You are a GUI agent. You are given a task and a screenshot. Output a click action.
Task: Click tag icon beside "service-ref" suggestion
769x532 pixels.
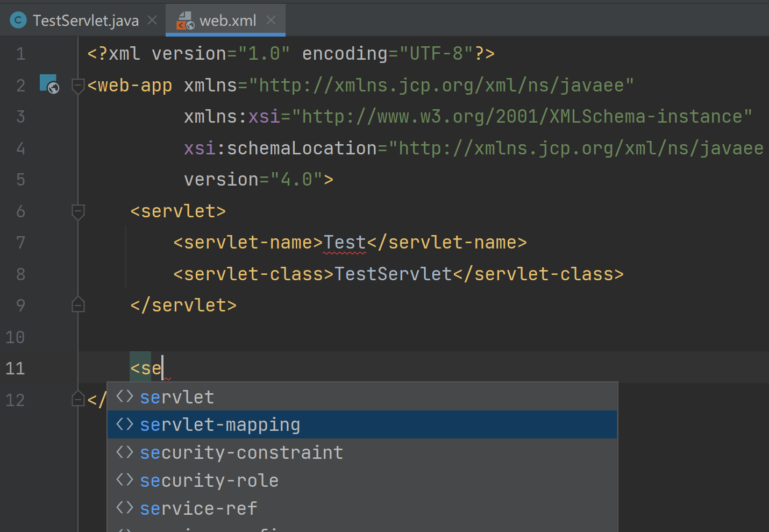(x=124, y=508)
